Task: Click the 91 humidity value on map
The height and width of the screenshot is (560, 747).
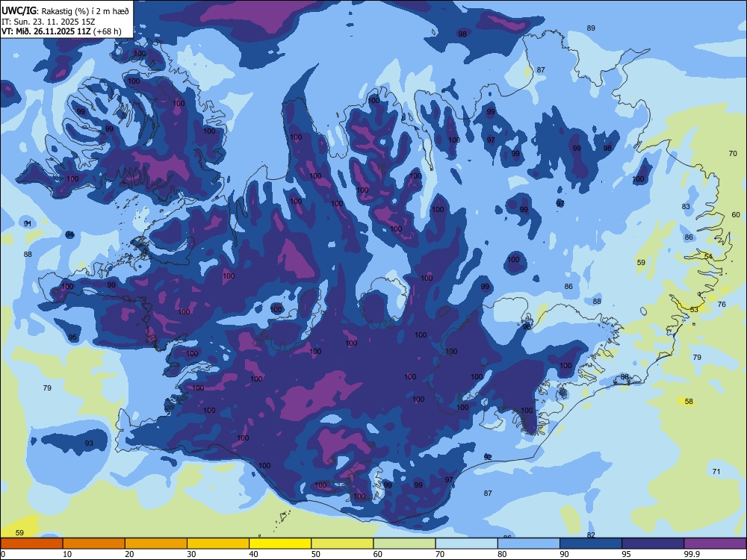Action: click(28, 223)
